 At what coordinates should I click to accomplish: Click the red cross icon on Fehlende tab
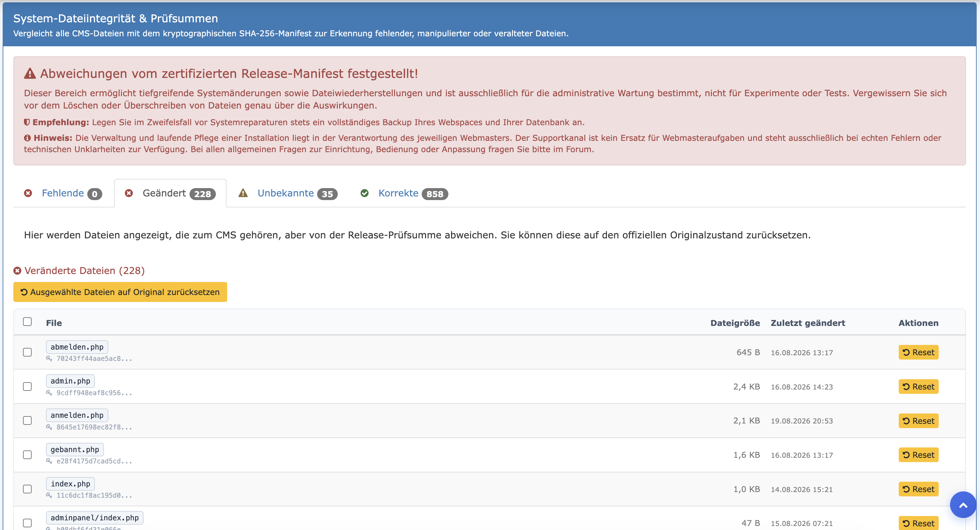tap(28, 193)
